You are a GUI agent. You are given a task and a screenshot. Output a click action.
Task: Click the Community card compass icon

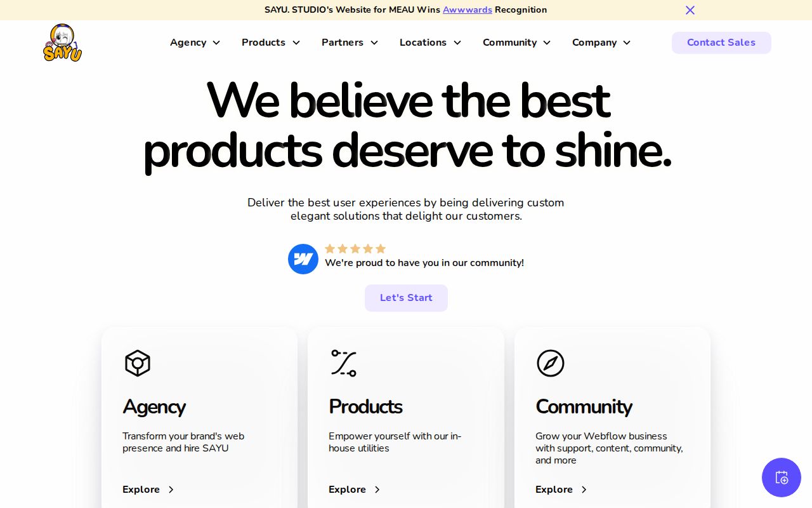click(x=550, y=363)
